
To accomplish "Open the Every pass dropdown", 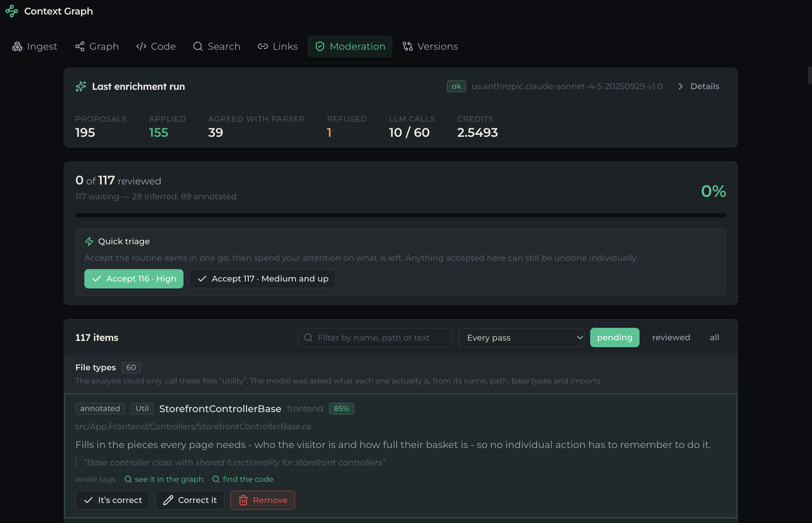I will pos(521,337).
